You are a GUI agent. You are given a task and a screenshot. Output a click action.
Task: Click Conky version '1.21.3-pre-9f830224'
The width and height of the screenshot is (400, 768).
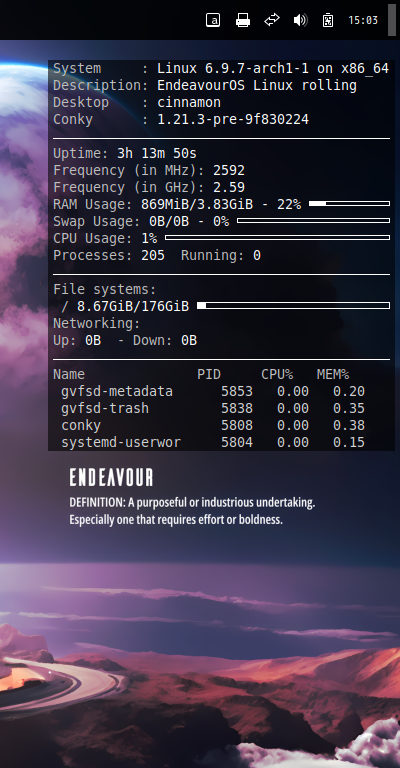233,120
